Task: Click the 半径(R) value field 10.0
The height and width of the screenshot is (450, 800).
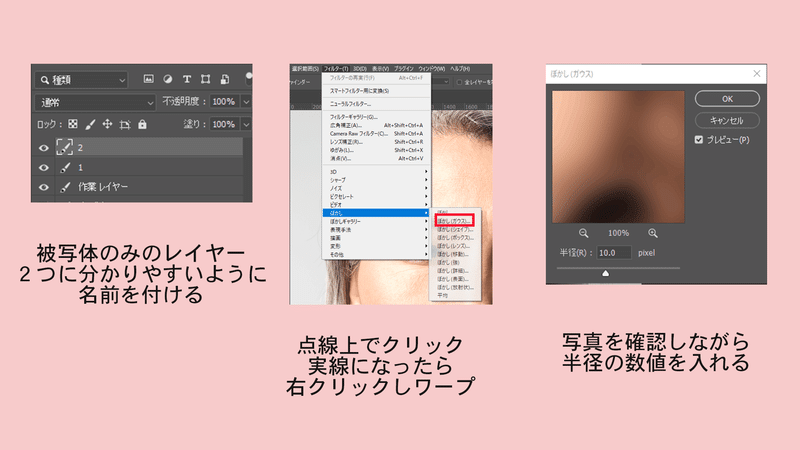Action: pos(614,253)
